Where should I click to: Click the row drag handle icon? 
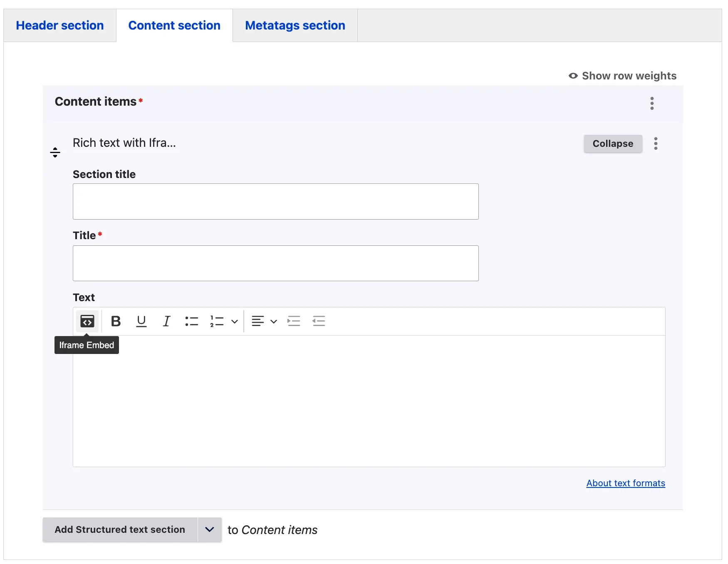(55, 153)
